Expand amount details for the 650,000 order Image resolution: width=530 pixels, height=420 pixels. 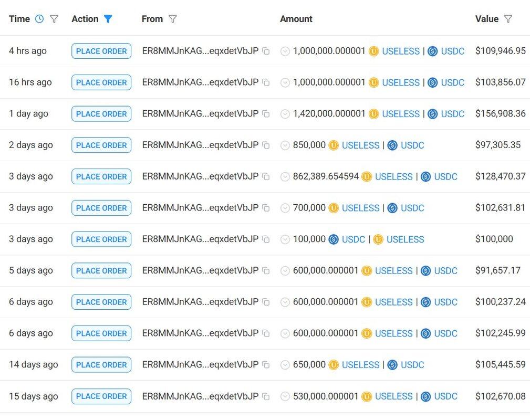pyautogui.click(x=285, y=365)
